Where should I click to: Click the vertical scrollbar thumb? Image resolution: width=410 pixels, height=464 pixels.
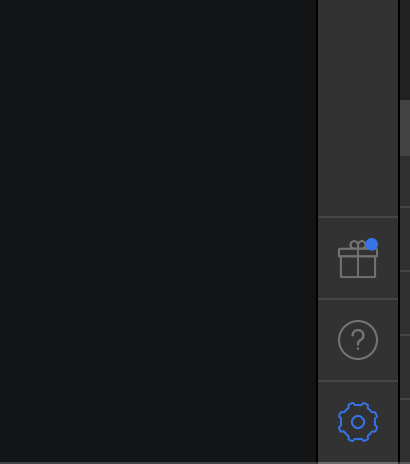pos(405,128)
